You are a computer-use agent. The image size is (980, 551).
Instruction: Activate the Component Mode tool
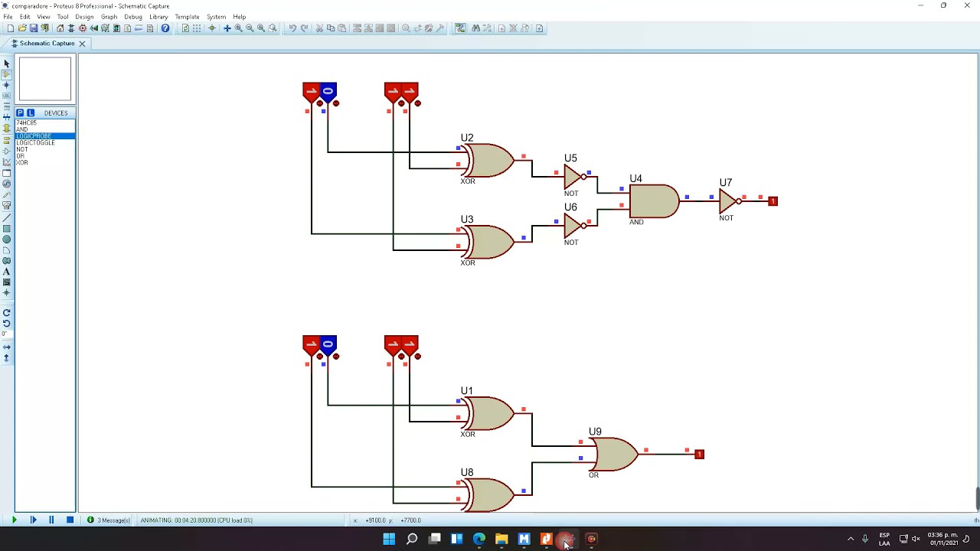[x=7, y=74]
